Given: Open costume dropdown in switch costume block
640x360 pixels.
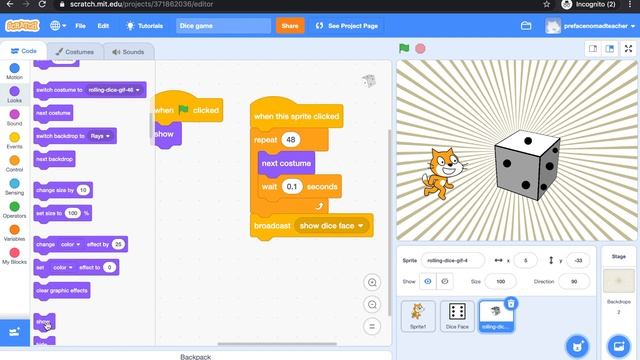Looking at the screenshot, I should (114, 90).
